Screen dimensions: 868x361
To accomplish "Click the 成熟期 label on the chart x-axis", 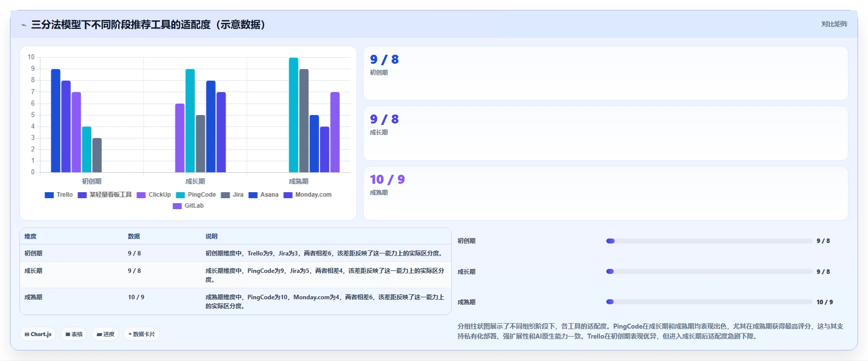I will tap(299, 181).
